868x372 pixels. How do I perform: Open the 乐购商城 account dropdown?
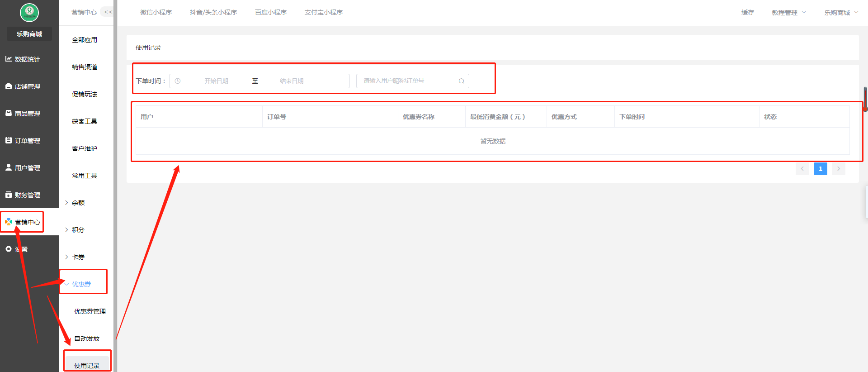pos(841,13)
